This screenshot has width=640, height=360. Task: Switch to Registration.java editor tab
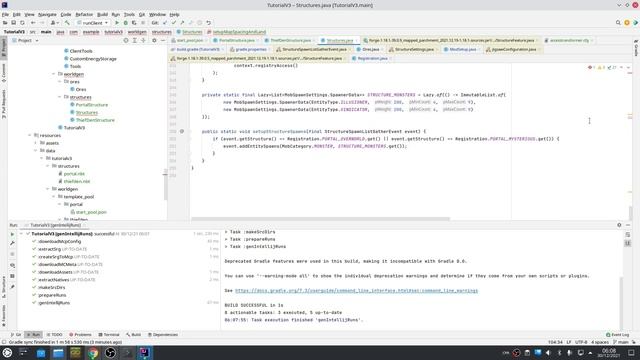coord(372,58)
